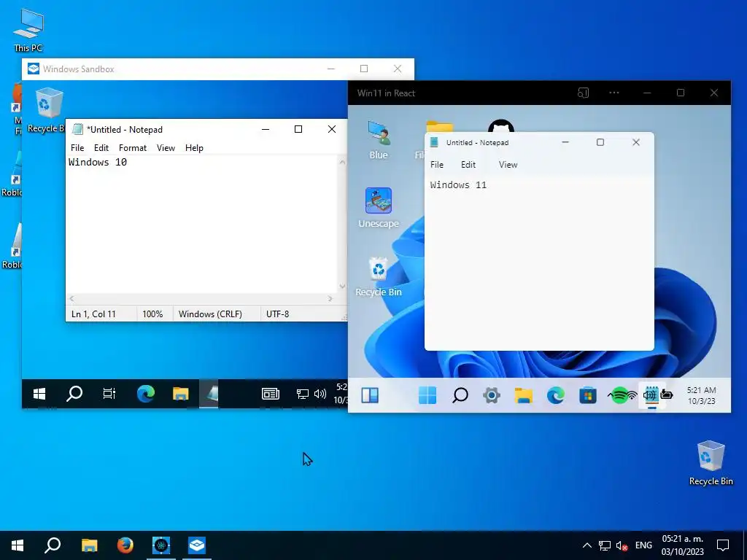
Task: Open Win11 React taskbar clock 5:21 AM
Action: click(x=701, y=395)
